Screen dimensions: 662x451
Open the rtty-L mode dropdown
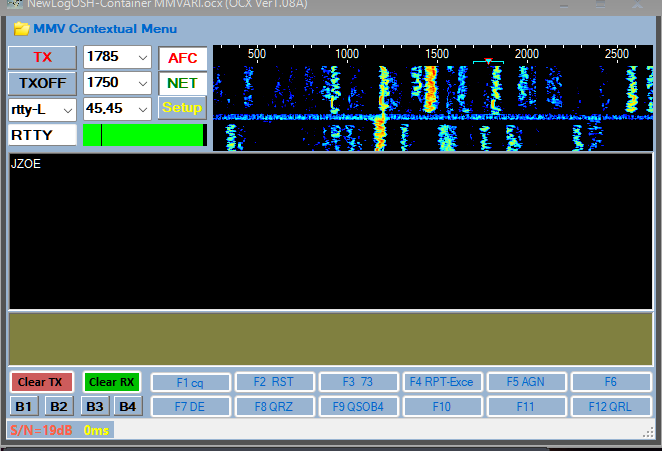pos(67,109)
